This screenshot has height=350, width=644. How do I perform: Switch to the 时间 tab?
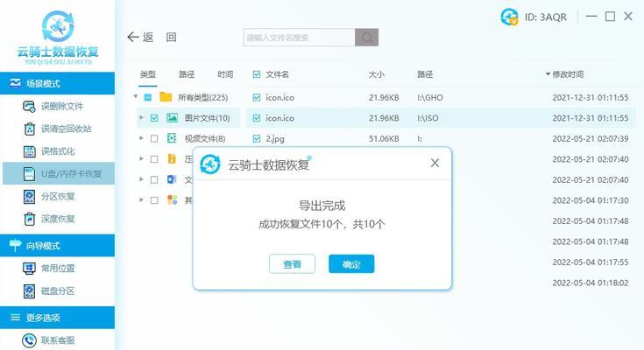point(225,74)
